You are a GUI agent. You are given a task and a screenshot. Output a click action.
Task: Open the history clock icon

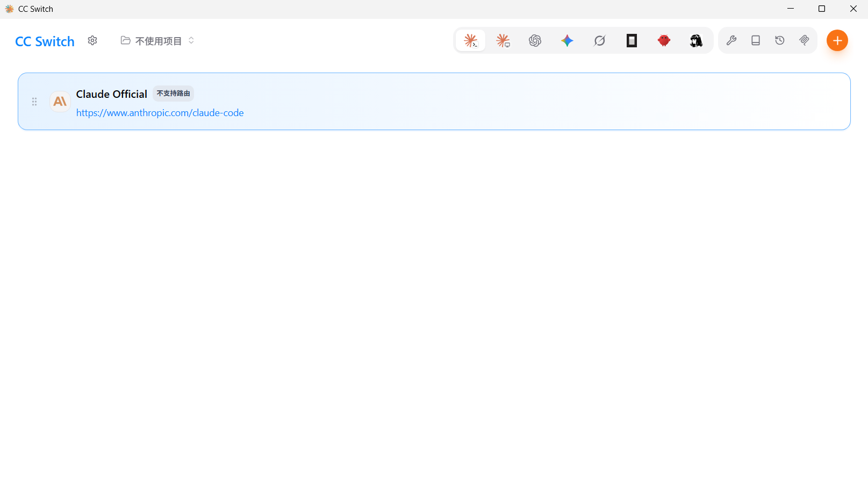click(x=780, y=40)
